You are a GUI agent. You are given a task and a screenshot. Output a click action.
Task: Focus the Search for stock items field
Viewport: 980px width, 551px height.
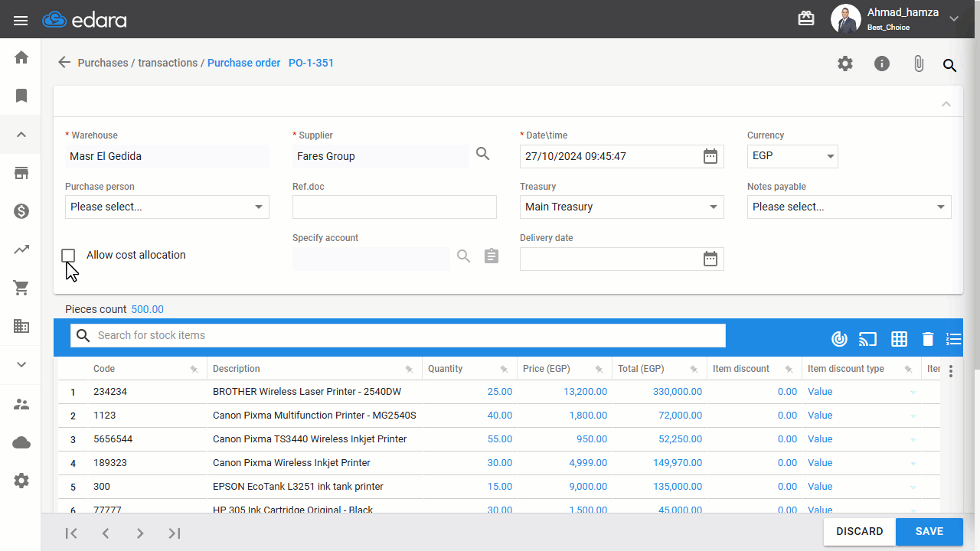click(x=398, y=336)
